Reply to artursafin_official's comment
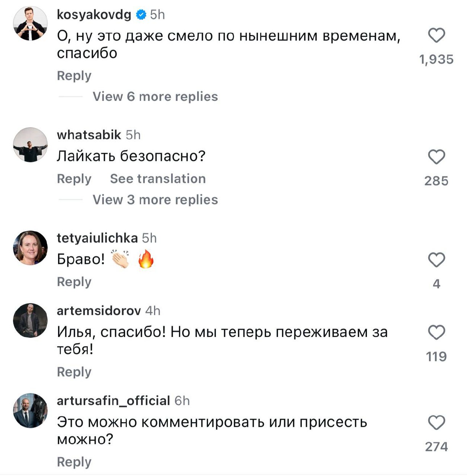This screenshot has width=467, height=476. pos(74,462)
